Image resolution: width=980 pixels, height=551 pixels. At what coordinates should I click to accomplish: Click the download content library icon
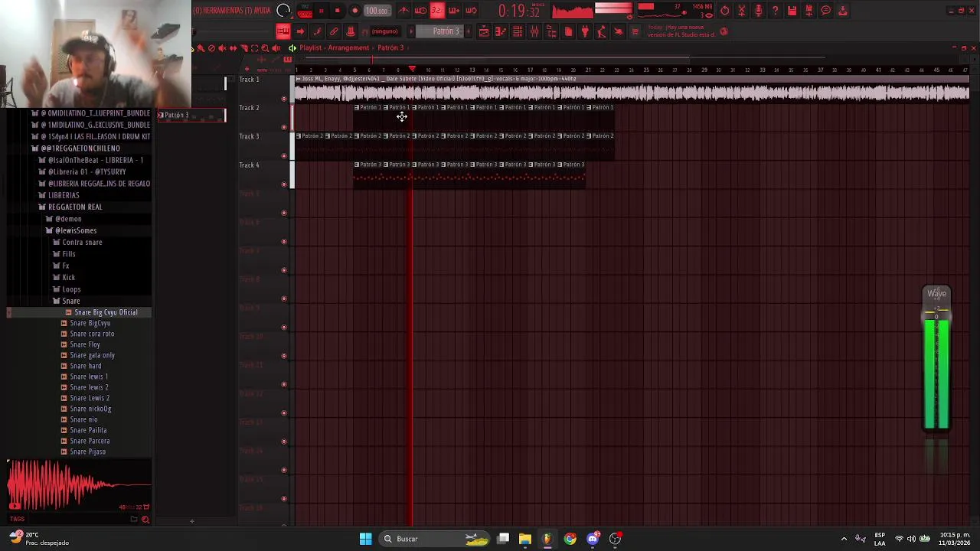[842, 11]
